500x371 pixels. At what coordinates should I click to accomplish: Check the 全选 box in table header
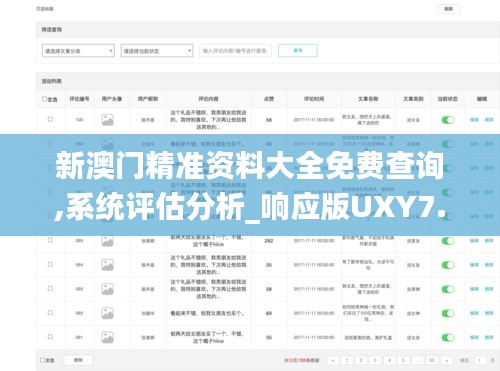coord(44,99)
